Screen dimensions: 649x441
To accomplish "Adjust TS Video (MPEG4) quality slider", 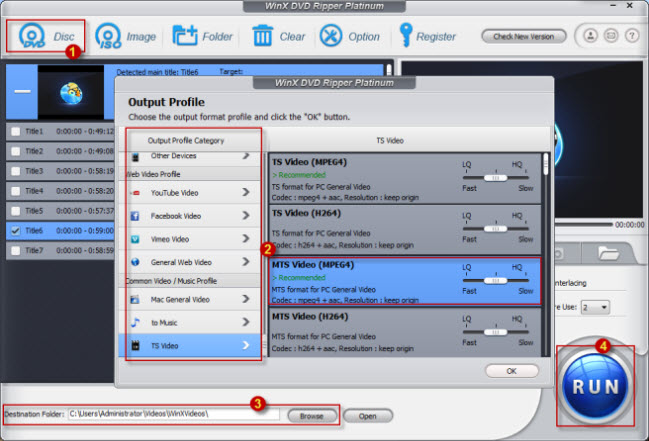I will click(495, 178).
